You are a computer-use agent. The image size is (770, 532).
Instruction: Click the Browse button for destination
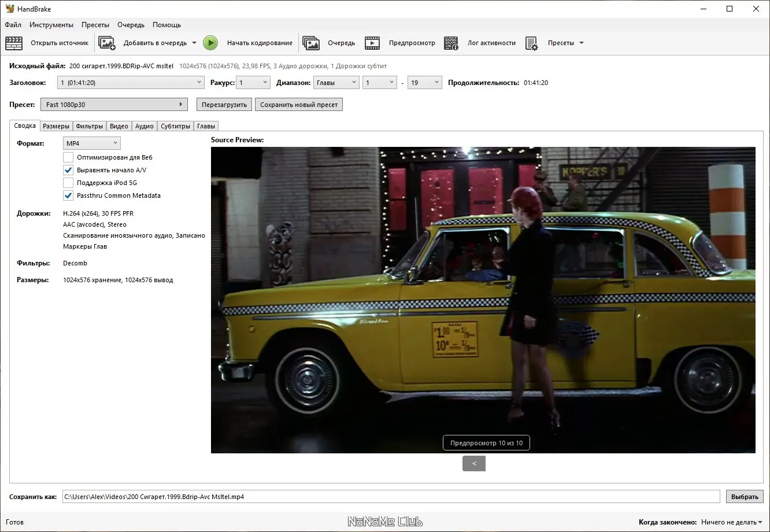745,497
